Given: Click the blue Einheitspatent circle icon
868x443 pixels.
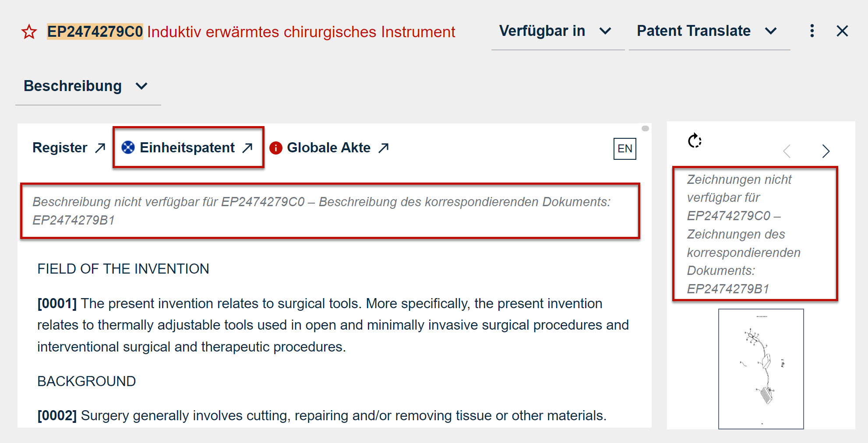Looking at the screenshot, I should pyautogui.click(x=128, y=148).
